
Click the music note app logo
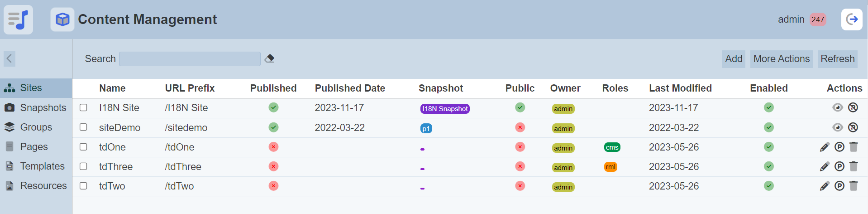(19, 19)
